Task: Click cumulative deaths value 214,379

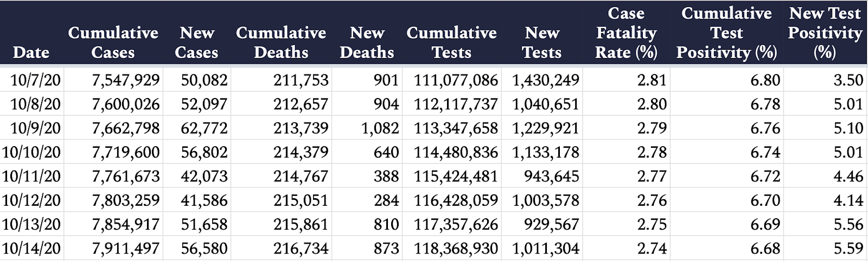Action: pyautogui.click(x=301, y=152)
